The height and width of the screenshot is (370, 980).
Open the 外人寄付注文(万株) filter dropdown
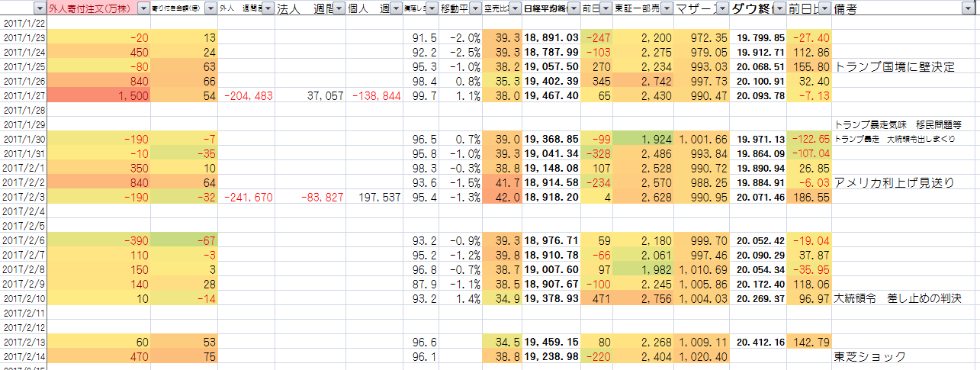coord(143,9)
